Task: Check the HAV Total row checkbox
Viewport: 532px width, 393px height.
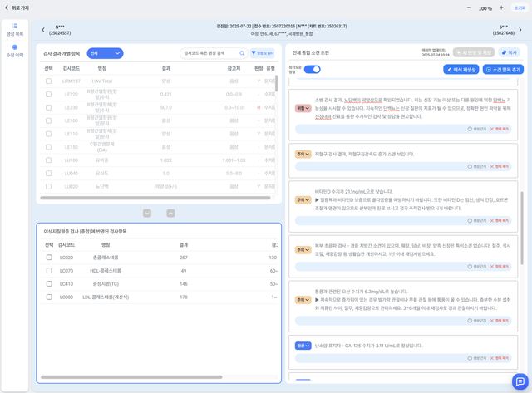Action: [x=48, y=81]
